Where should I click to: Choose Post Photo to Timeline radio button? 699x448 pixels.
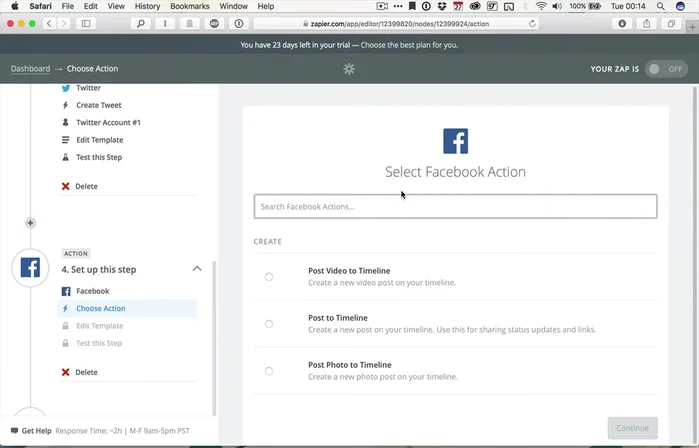coord(269,371)
